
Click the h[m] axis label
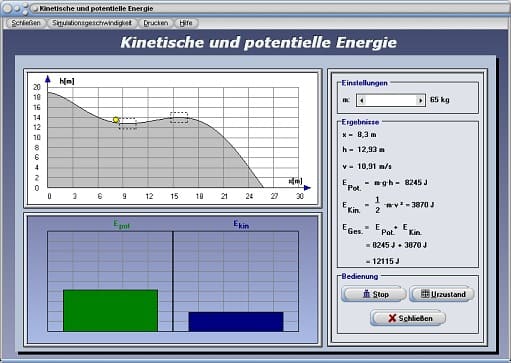67,81
